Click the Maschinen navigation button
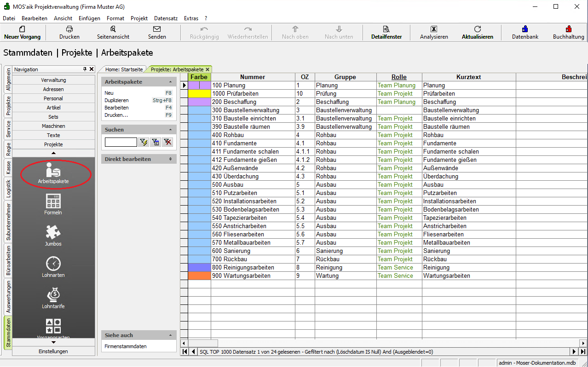Image resolution: width=588 pixels, height=367 pixels. tap(53, 126)
